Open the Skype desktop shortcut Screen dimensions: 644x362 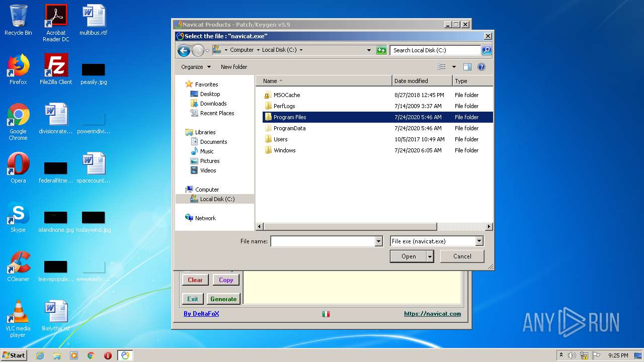[18, 217]
